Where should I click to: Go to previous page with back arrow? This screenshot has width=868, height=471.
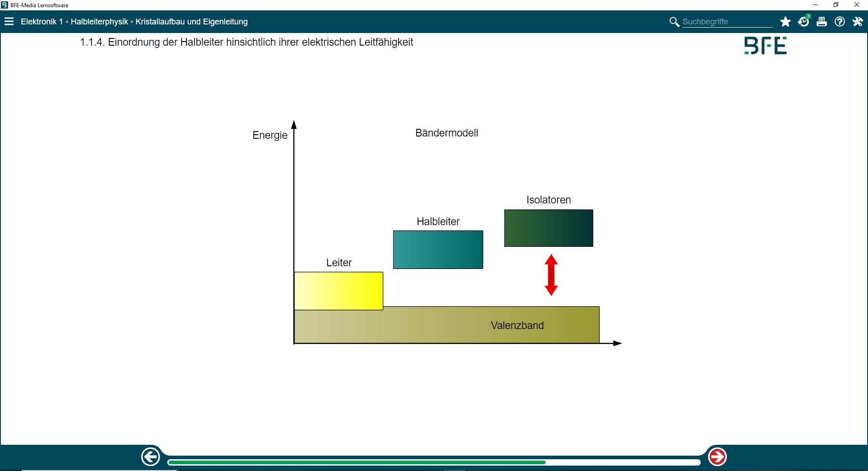[151, 457]
